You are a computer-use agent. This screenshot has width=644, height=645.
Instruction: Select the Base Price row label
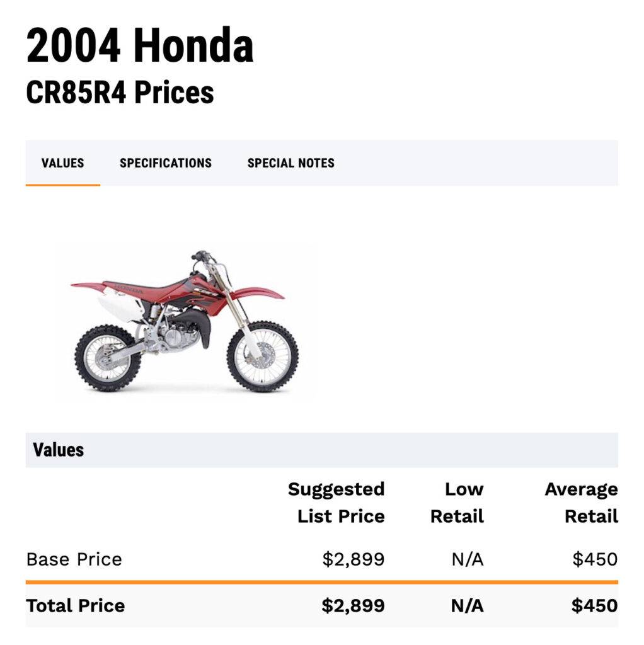click(74, 559)
